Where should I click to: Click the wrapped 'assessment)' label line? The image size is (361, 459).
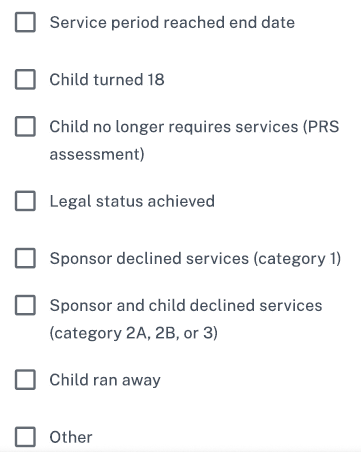coord(97,155)
